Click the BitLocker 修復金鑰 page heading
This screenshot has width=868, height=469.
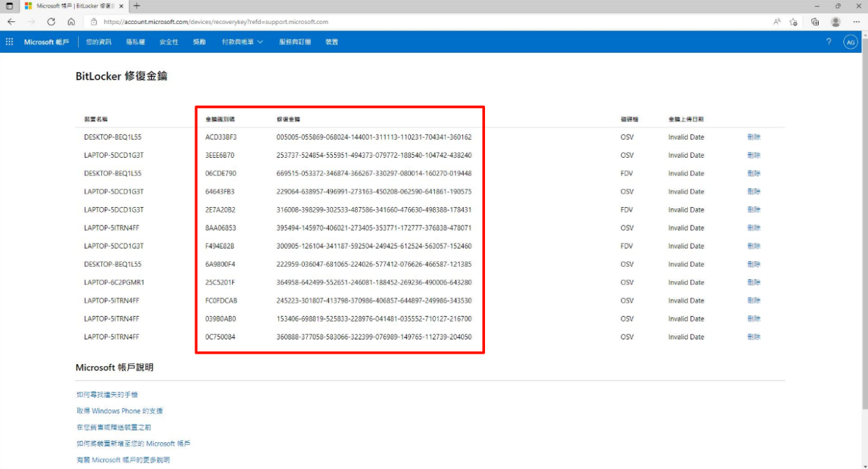[x=121, y=76]
